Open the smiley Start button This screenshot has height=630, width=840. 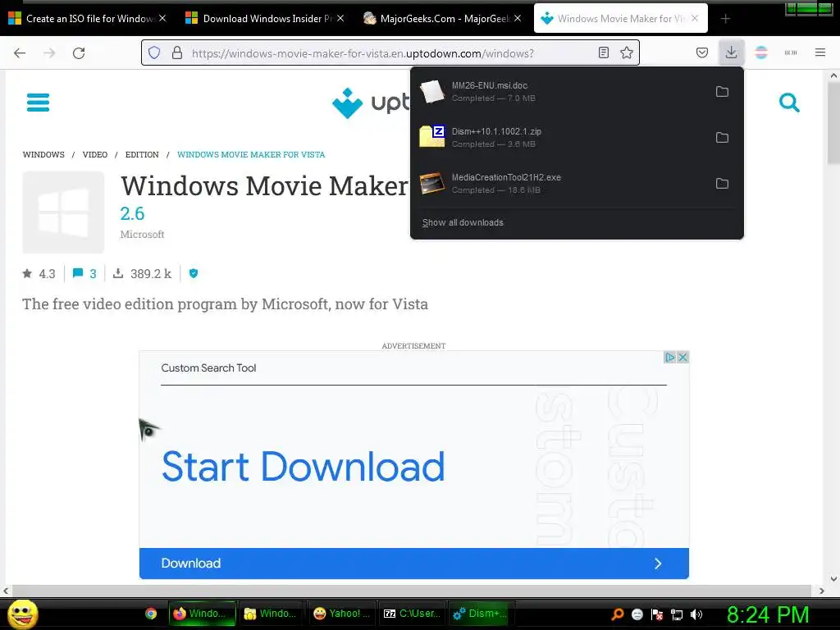click(22, 614)
